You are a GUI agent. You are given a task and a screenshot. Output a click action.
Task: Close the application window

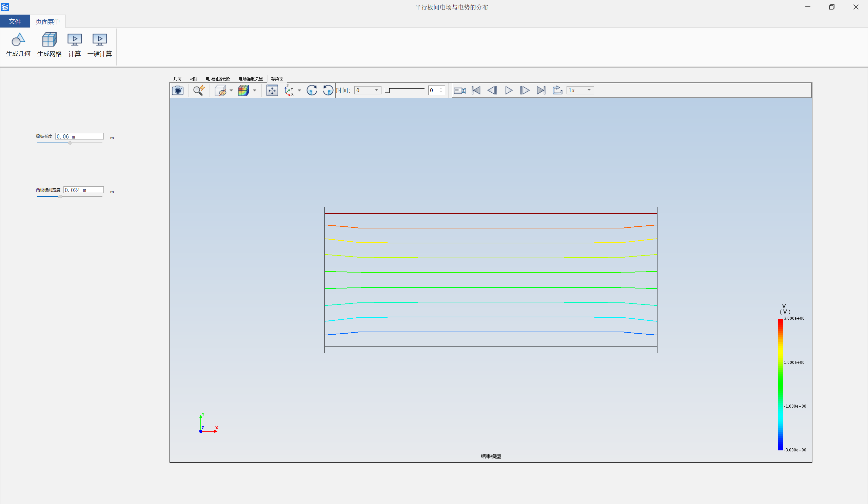coord(856,7)
